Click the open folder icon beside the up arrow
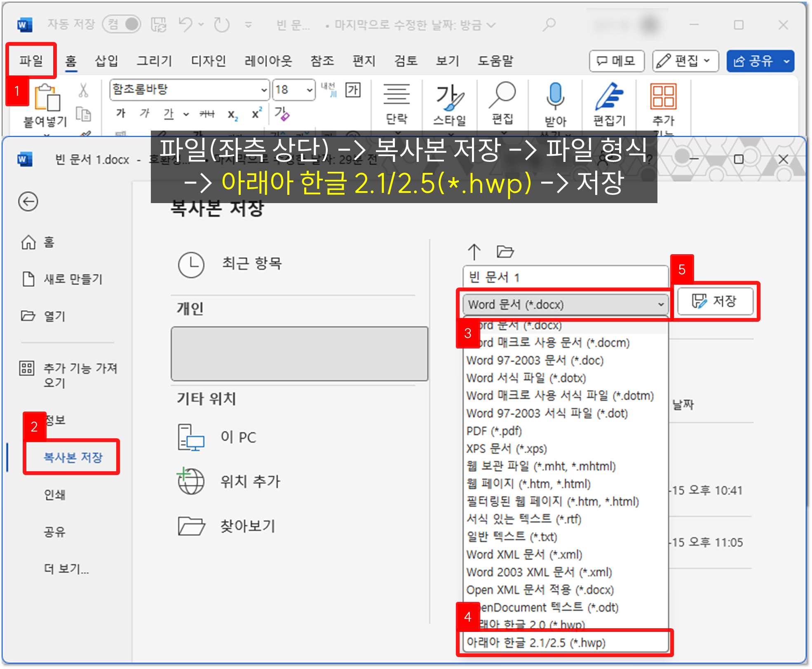This screenshot has height=669, width=812. (x=505, y=251)
